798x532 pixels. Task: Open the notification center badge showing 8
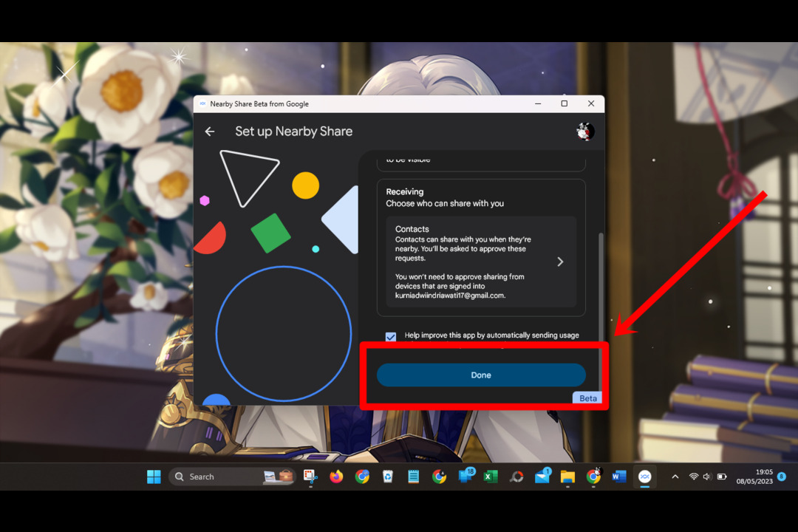pyautogui.click(x=782, y=477)
